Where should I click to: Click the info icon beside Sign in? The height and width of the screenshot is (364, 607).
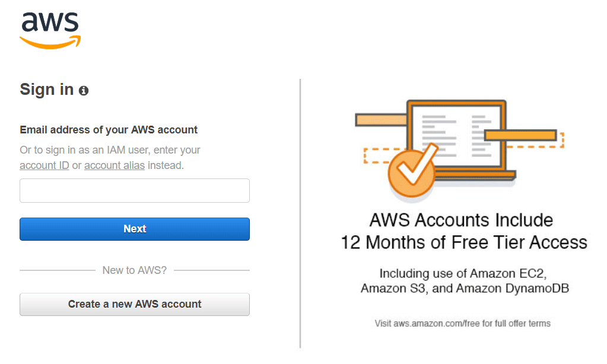84,90
